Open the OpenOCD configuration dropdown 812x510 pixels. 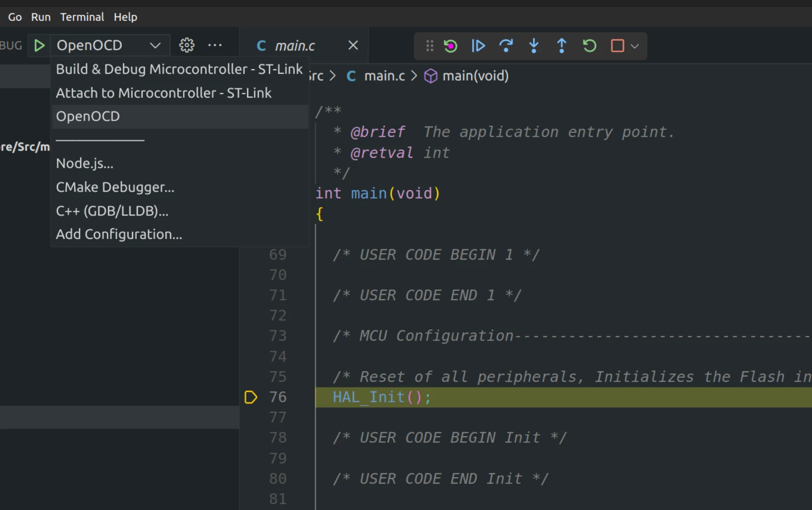coord(110,45)
